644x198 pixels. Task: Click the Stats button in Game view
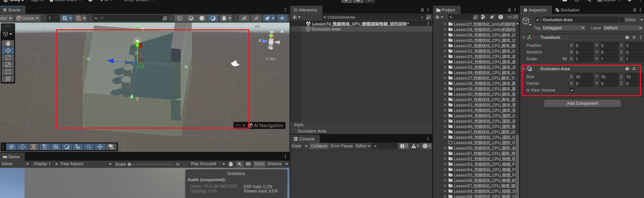[259, 164]
